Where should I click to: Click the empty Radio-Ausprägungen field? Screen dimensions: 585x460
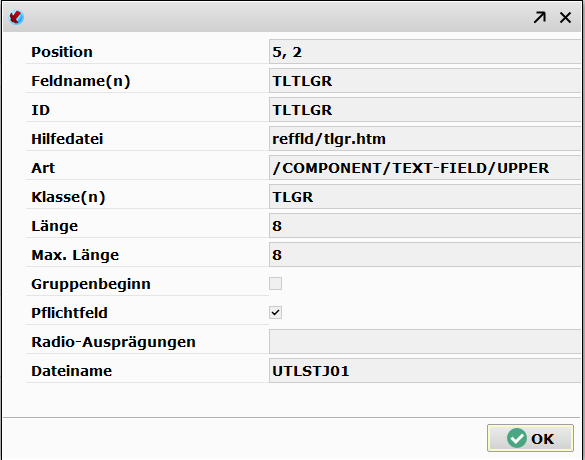coord(425,342)
